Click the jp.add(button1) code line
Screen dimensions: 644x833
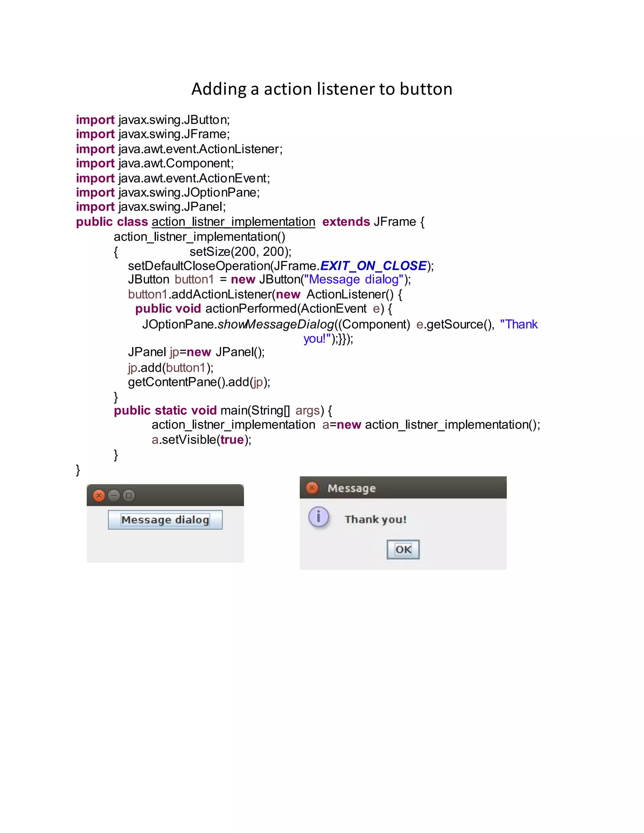coord(170,368)
